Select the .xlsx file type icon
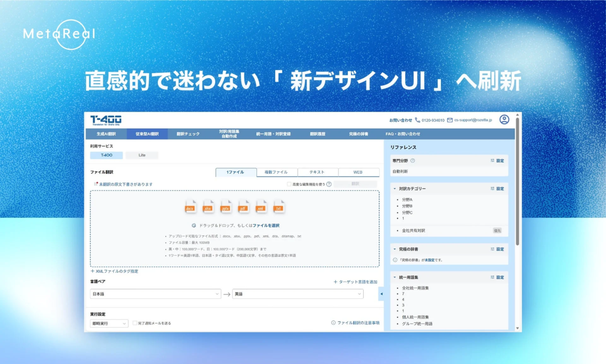The image size is (606, 364). click(x=209, y=207)
